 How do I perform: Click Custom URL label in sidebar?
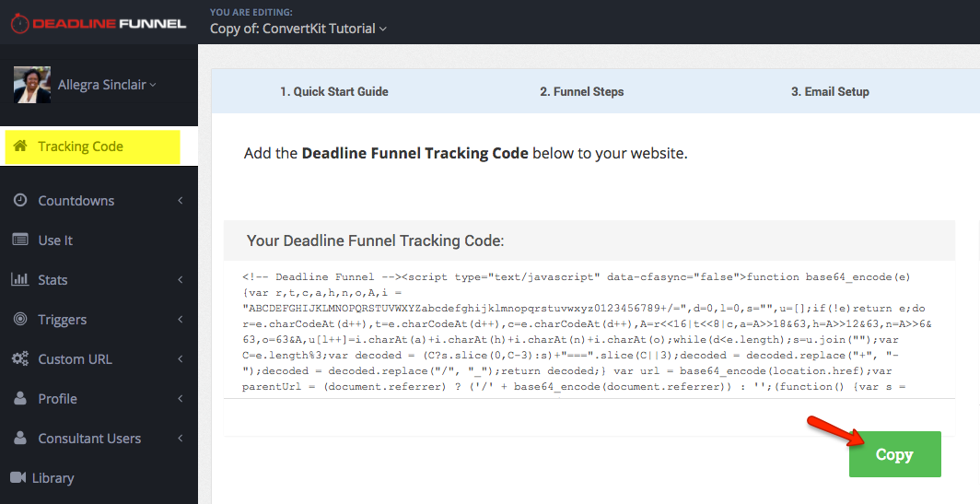tap(75, 359)
